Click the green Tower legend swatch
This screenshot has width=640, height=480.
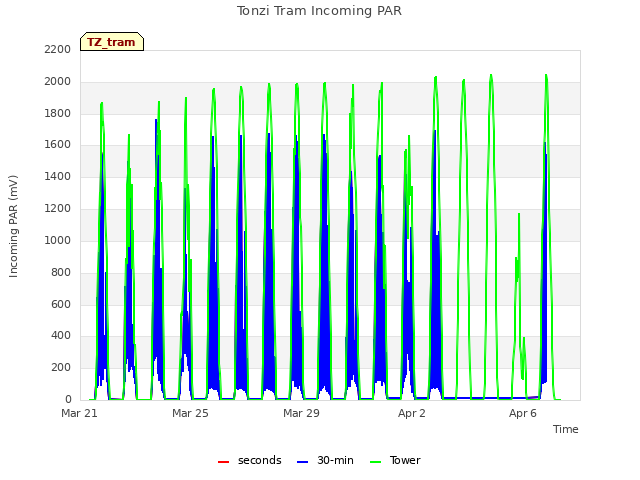pos(375,462)
